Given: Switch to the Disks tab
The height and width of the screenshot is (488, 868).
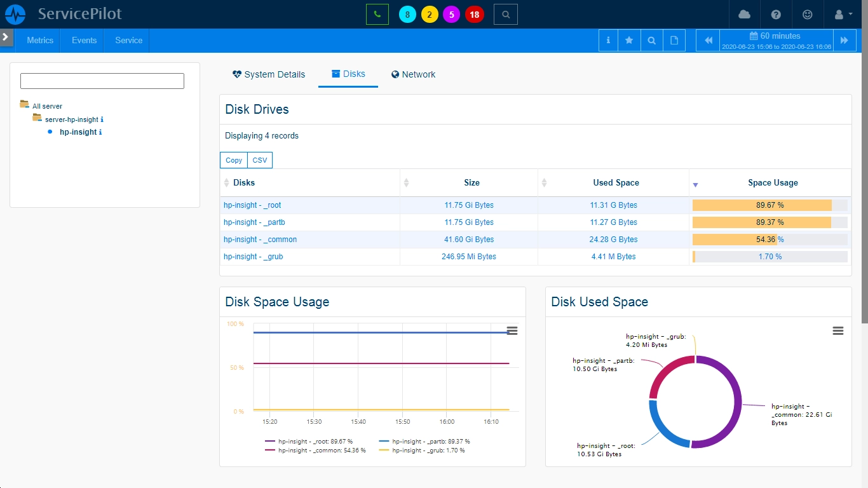Looking at the screenshot, I should pos(348,74).
